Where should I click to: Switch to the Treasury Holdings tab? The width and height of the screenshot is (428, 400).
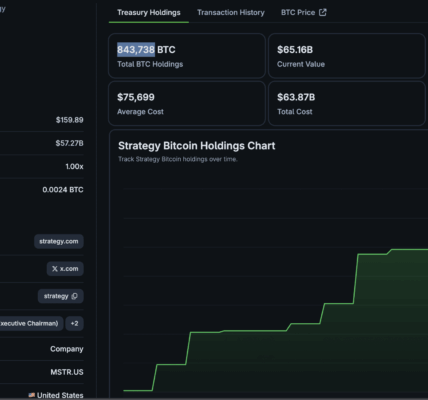[149, 13]
